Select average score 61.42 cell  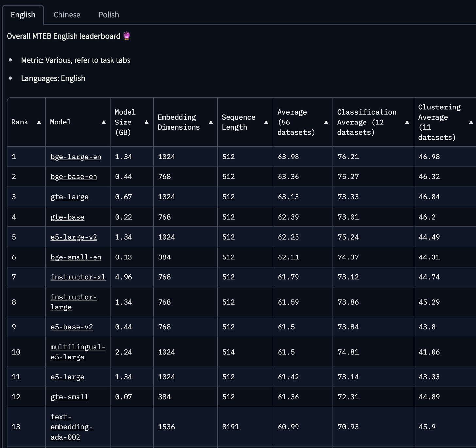[x=303, y=377]
